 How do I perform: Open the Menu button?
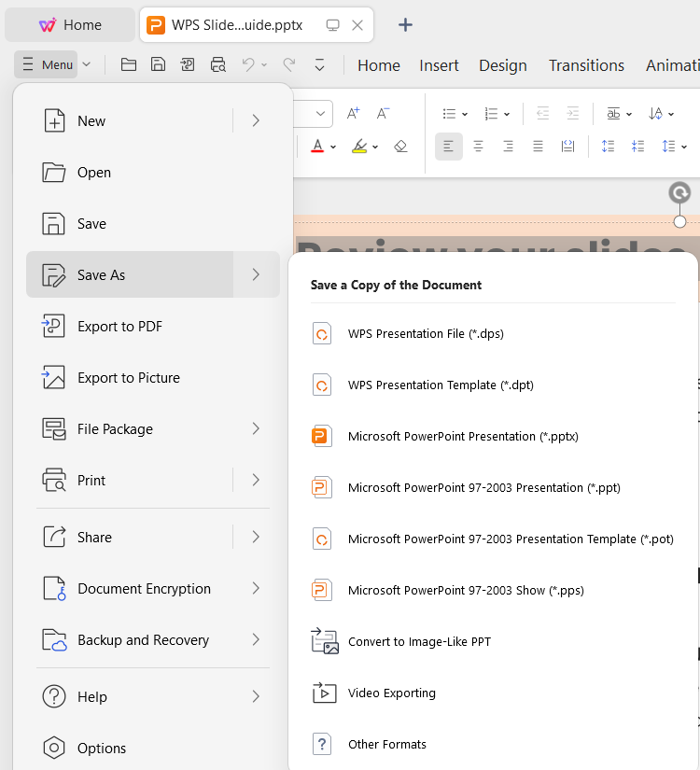point(46,64)
